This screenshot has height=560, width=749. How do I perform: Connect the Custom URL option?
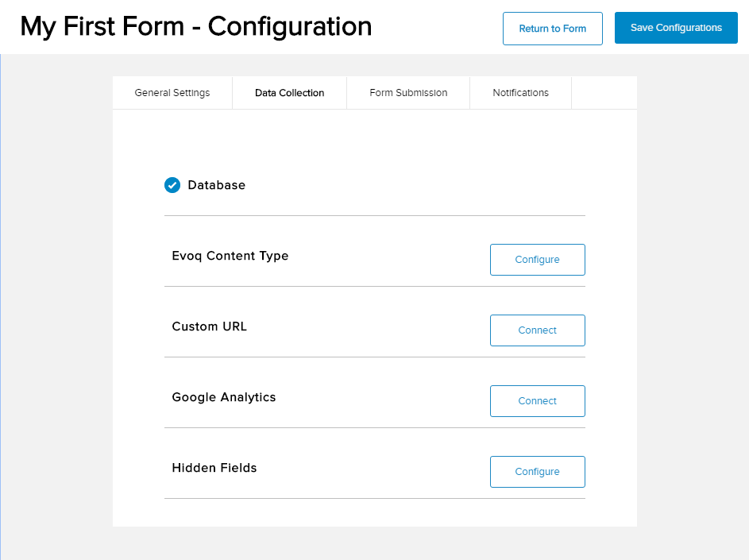537,330
